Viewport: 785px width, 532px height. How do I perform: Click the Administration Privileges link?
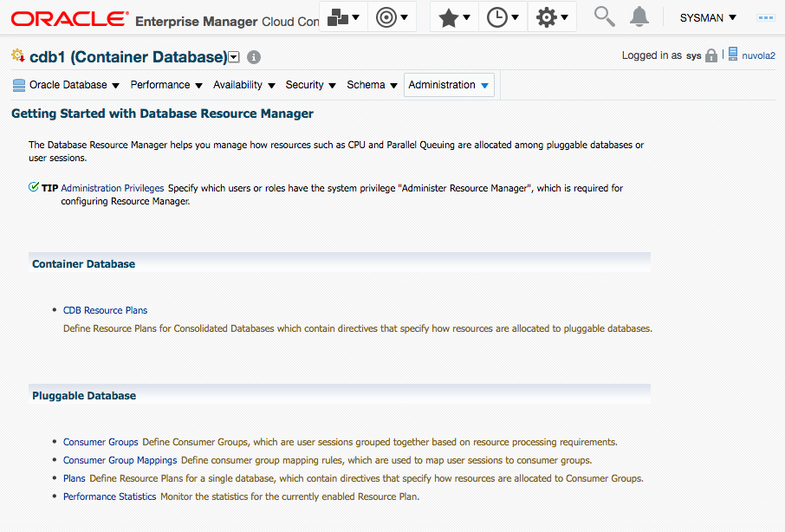pos(113,188)
